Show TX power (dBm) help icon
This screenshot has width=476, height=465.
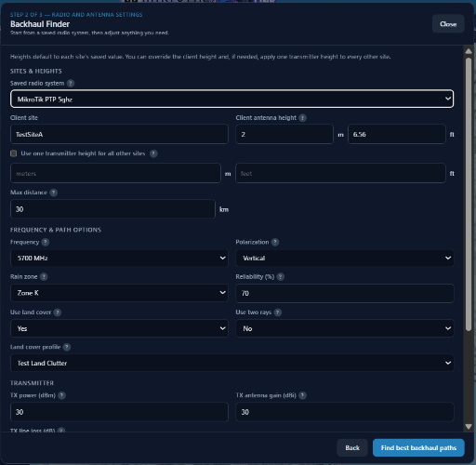[62, 395]
